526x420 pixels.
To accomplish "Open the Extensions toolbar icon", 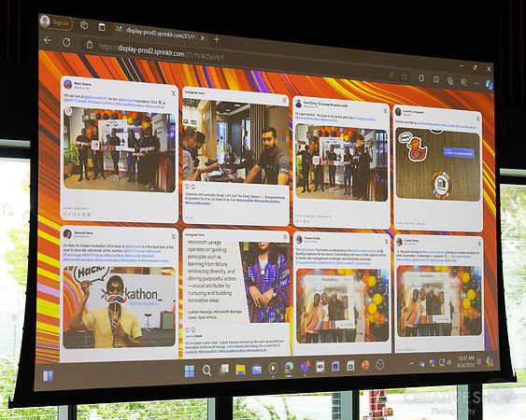I will [421, 78].
